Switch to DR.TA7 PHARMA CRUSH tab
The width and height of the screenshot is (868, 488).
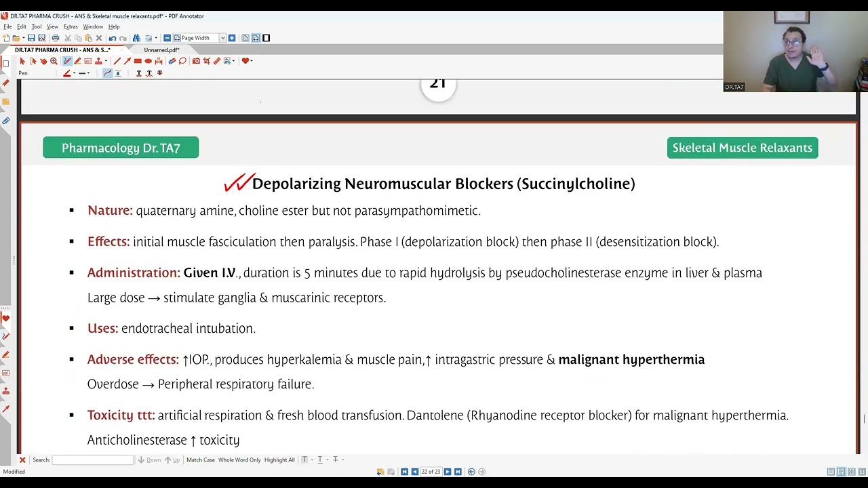pos(62,50)
